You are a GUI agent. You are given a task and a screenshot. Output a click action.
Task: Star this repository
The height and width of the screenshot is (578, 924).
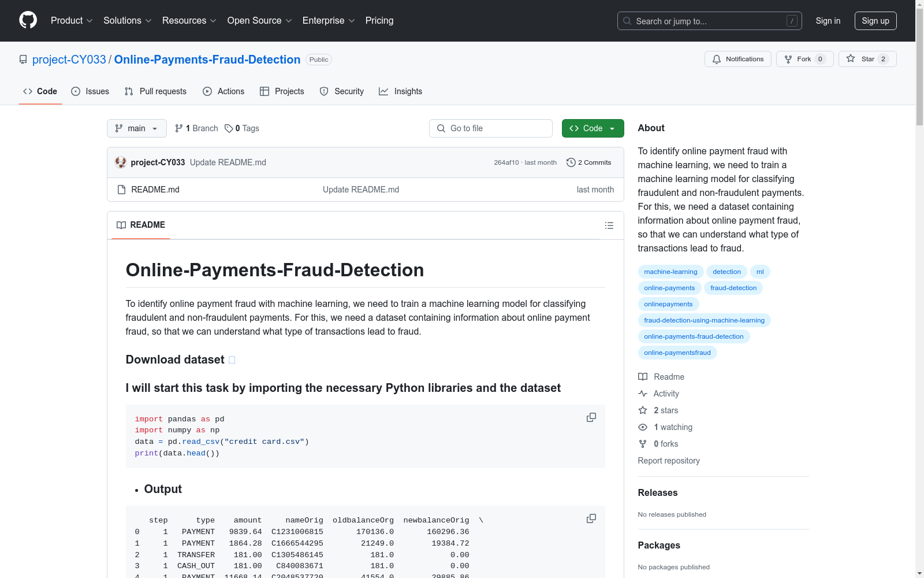tap(867, 59)
